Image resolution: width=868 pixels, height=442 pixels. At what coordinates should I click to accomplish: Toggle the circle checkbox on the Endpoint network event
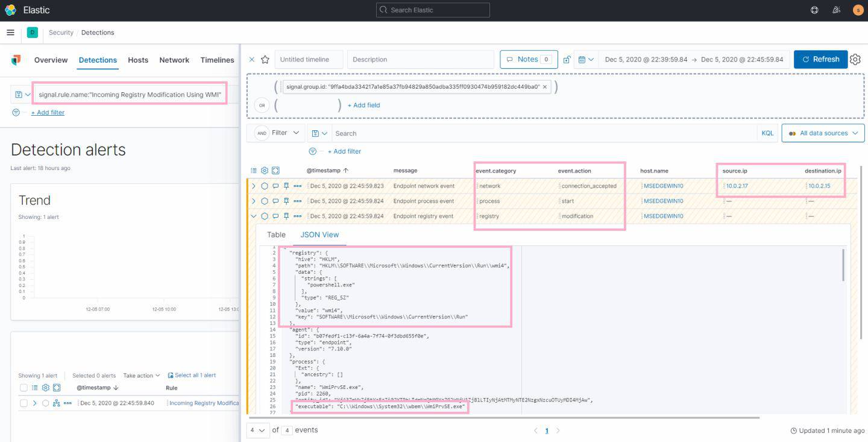pos(264,186)
